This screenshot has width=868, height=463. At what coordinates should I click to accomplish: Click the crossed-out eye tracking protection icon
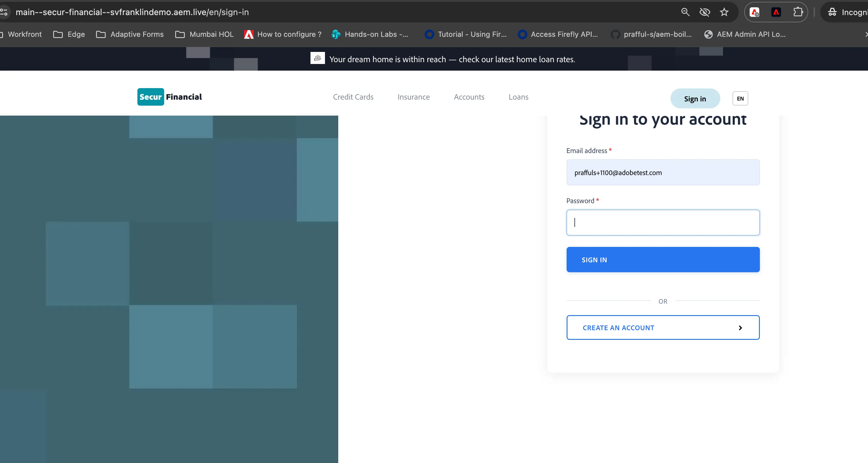pos(705,12)
